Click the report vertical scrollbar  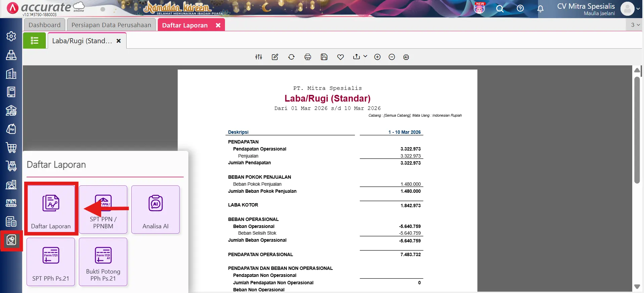(x=637, y=130)
